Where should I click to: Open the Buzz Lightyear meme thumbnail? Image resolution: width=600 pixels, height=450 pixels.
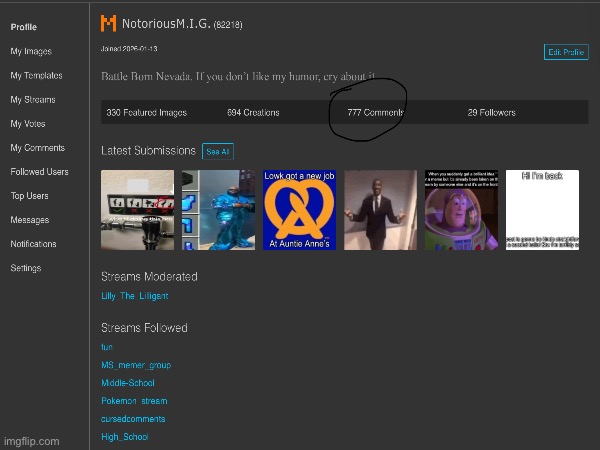click(x=461, y=210)
